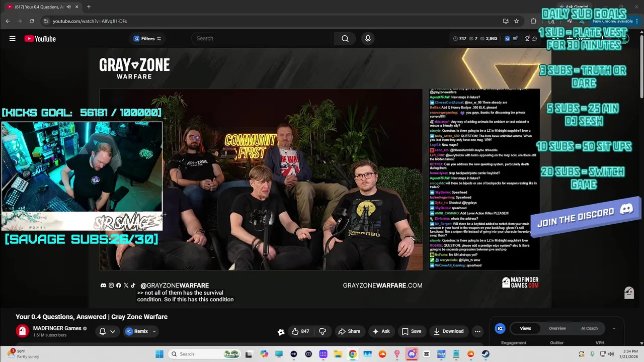
Task: Click the Engagement label in vidIQ panel
Action: coord(514,343)
